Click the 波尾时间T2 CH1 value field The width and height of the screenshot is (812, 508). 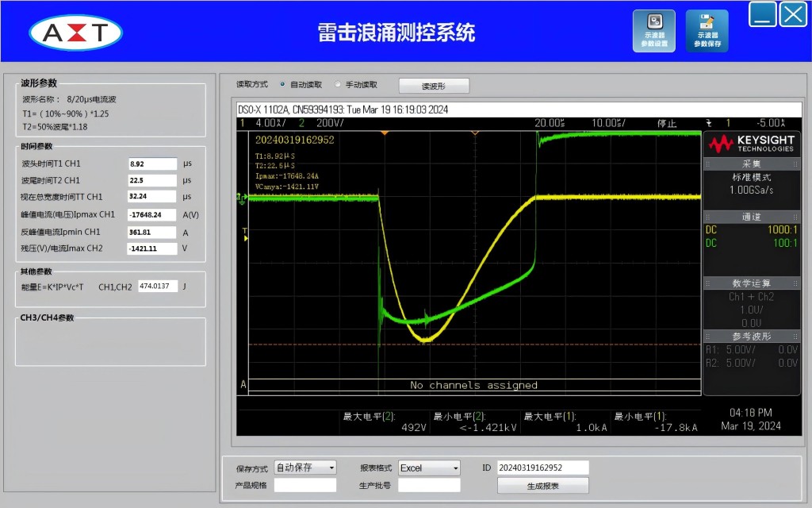pyautogui.click(x=152, y=180)
